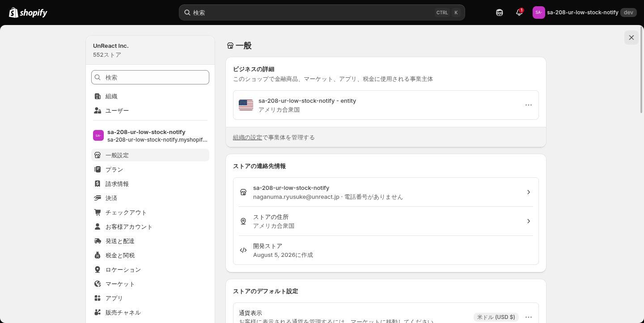Click the Shopify logo
The image size is (644, 323).
click(x=28, y=13)
